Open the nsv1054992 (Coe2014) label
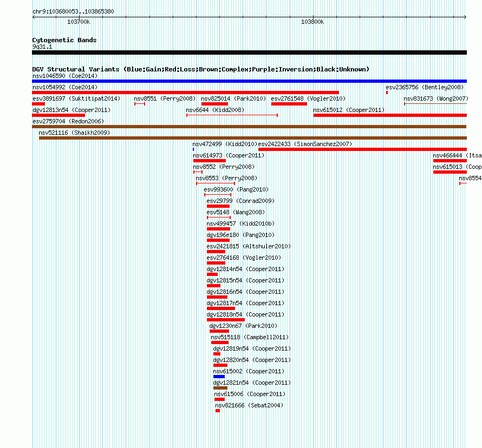Viewport: 482px width, 448px height. [x=65, y=87]
